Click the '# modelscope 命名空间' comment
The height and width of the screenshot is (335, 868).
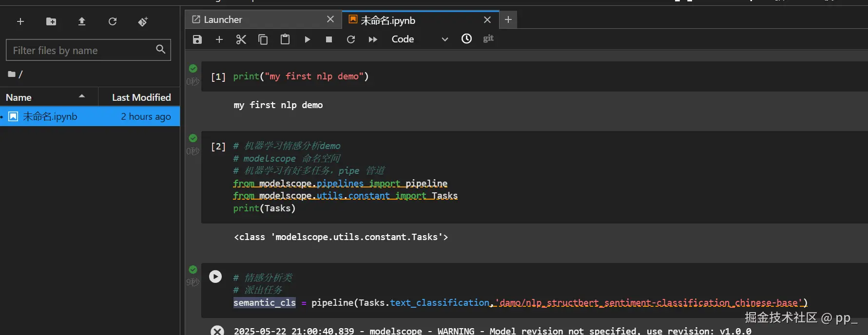287,158
